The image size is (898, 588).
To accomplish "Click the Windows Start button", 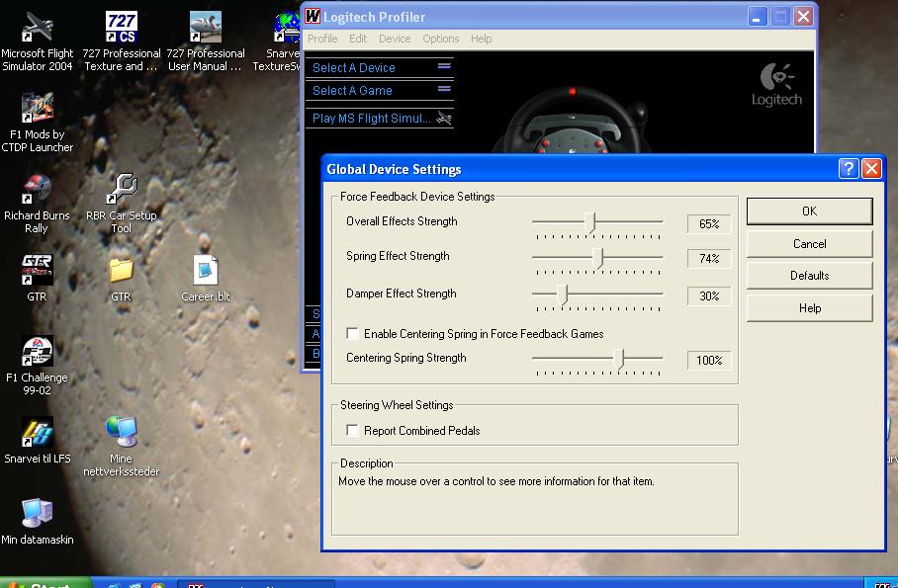I will [45, 583].
